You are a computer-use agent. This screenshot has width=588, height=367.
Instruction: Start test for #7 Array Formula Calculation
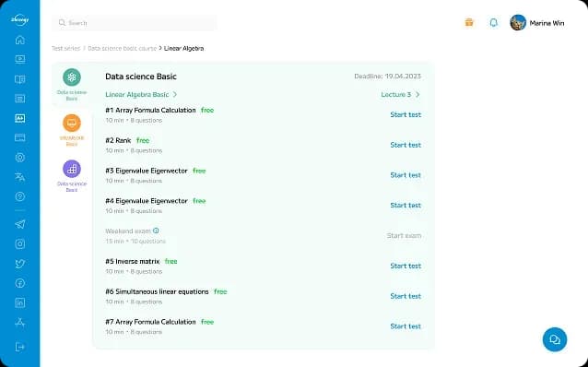[406, 326]
